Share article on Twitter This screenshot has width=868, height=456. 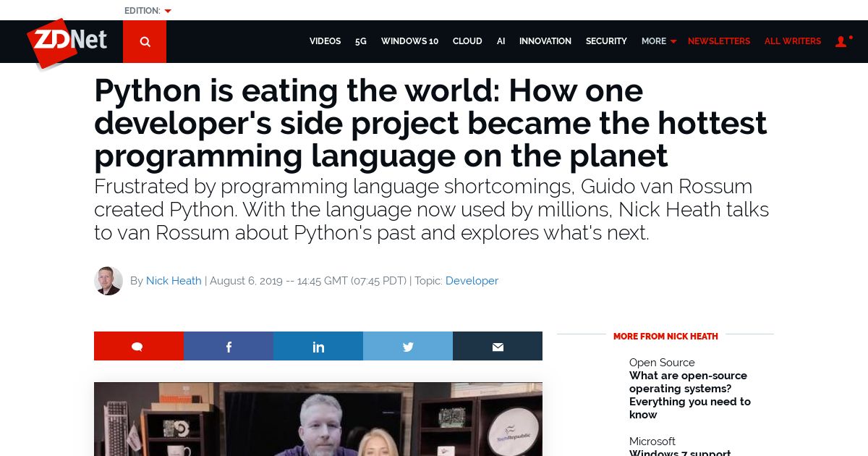pos(408,346)
